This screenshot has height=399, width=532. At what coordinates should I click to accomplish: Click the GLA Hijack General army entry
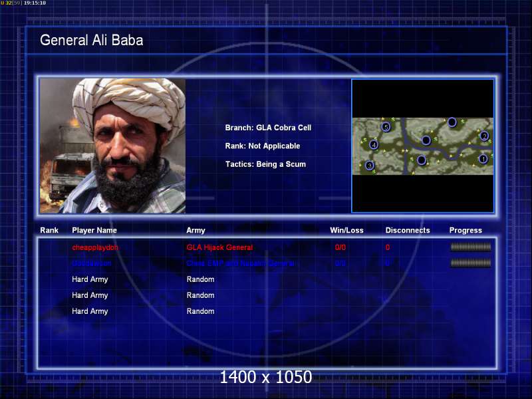(219, 247)
